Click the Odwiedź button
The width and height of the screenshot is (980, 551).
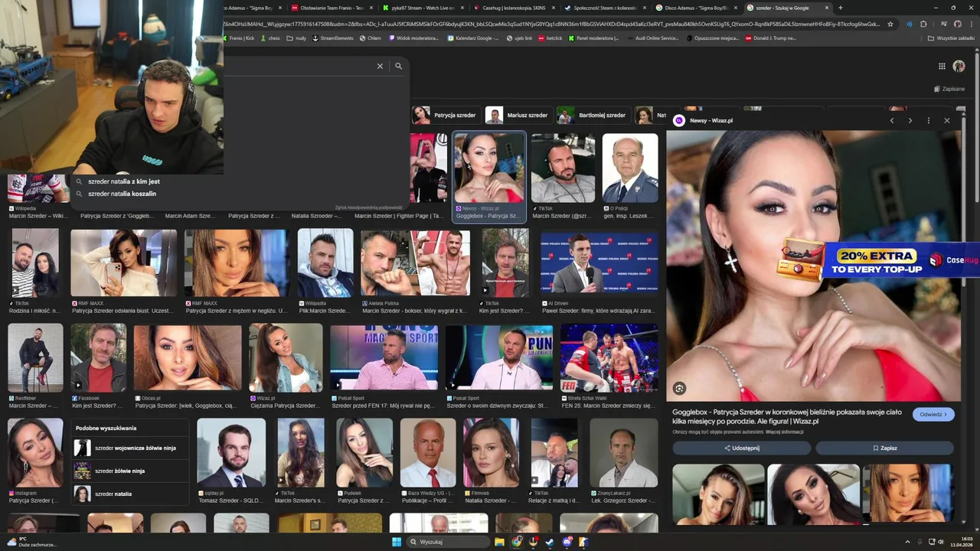coord(933,414)
